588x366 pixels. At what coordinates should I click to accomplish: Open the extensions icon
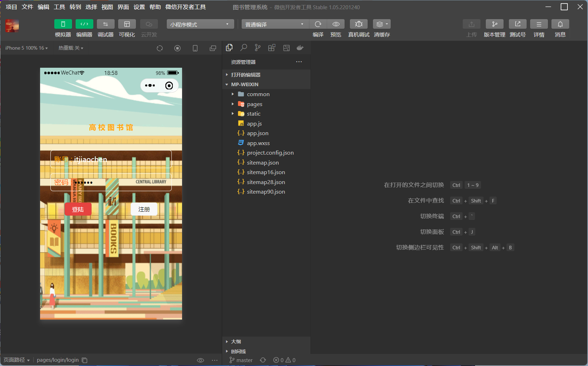point(272,48)
